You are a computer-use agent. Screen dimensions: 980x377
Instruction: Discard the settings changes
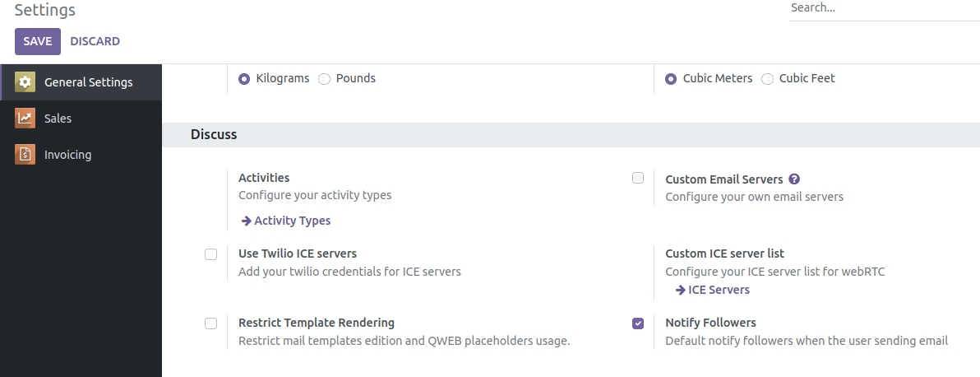point(95,41)
